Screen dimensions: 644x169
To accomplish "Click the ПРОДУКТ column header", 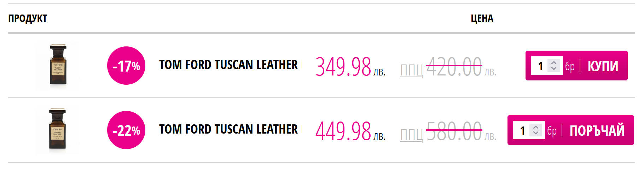I will pos(28,18).
